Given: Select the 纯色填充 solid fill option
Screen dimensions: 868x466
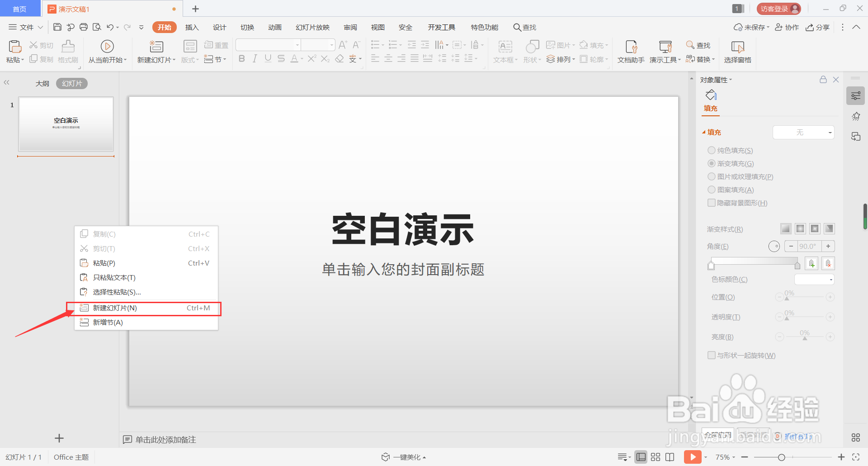Looking at the screenshot, I should coord(711,150).
